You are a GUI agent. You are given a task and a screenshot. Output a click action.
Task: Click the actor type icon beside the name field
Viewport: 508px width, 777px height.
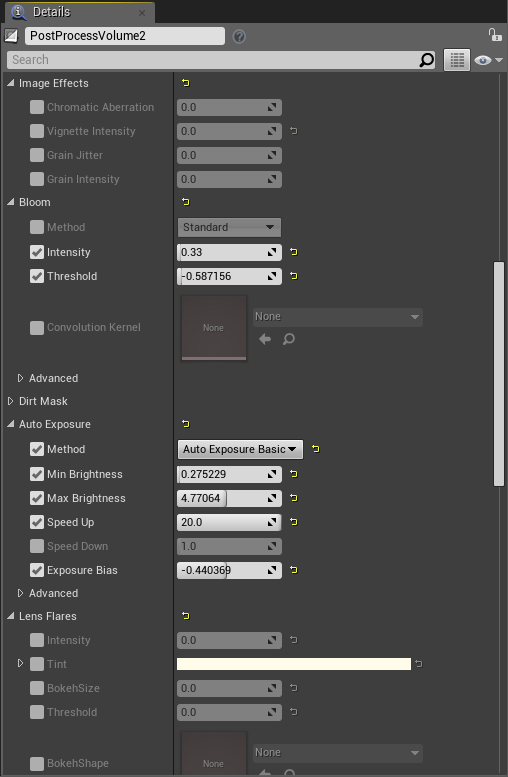11,36
